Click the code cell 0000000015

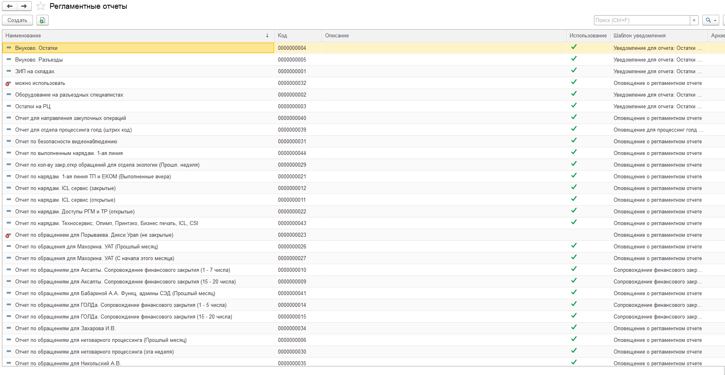(292, 317)
